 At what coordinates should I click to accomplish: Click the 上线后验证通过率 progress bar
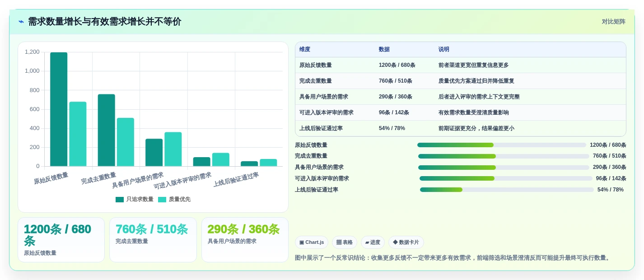pyautogui.click(x=507, y=190)
